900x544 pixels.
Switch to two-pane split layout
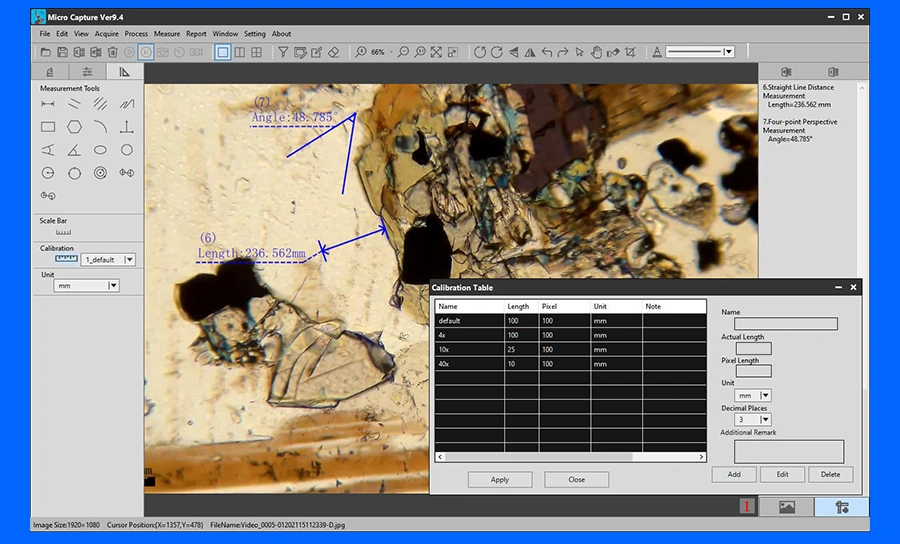(x=240, y=52)
